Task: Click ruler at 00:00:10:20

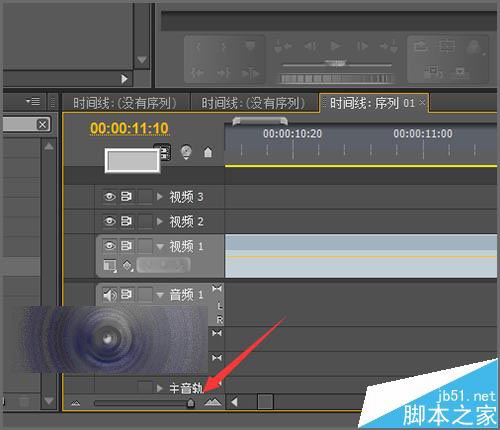Action: tap(293, 134)
